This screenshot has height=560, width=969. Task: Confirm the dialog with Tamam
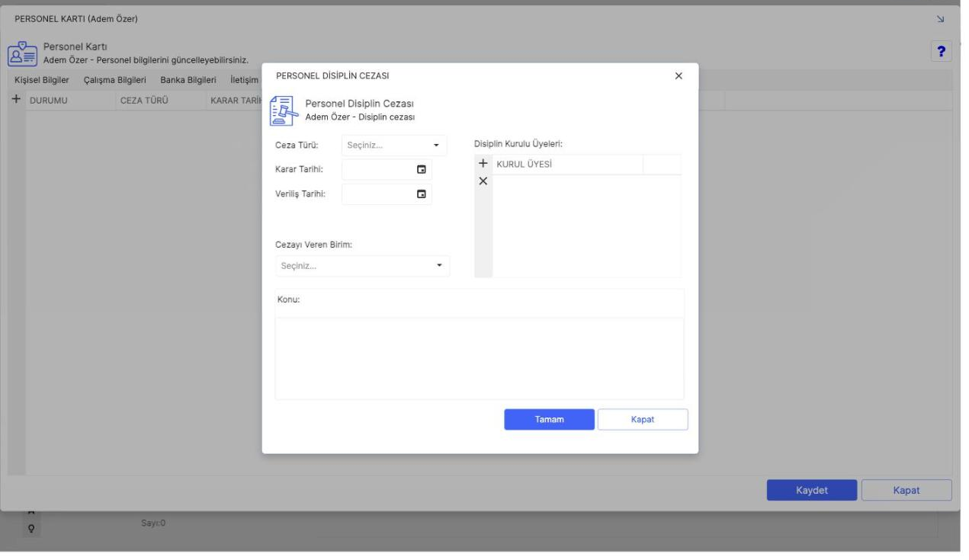(x=549, y=420)
